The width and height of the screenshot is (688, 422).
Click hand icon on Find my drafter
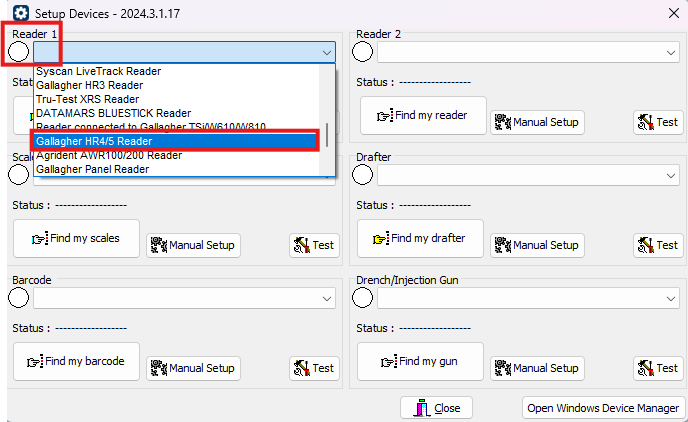(381, 239)
